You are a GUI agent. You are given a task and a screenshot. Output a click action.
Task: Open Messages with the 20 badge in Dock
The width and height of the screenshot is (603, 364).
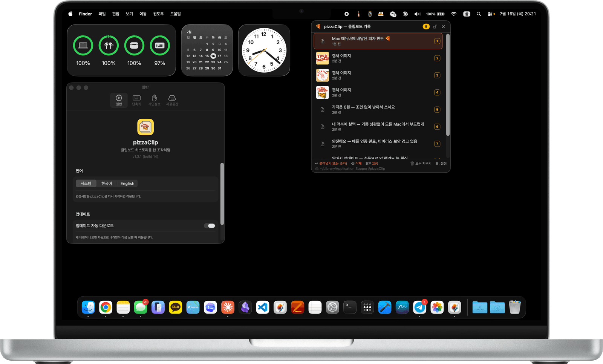pyautogui.click(x=141, y=307)
